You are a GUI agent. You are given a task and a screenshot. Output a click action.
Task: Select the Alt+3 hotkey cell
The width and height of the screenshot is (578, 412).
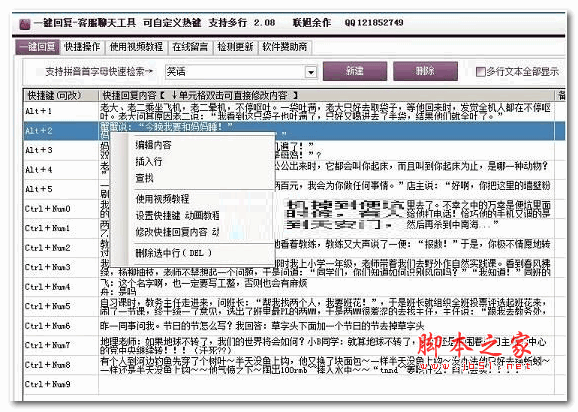point(61,150)
